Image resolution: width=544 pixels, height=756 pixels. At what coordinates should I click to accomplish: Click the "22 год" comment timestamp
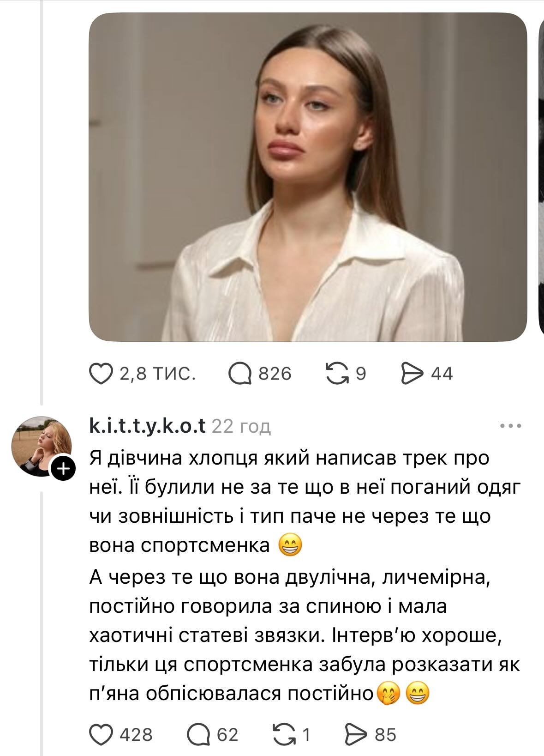pyautogui.click(x=241, y=427)
